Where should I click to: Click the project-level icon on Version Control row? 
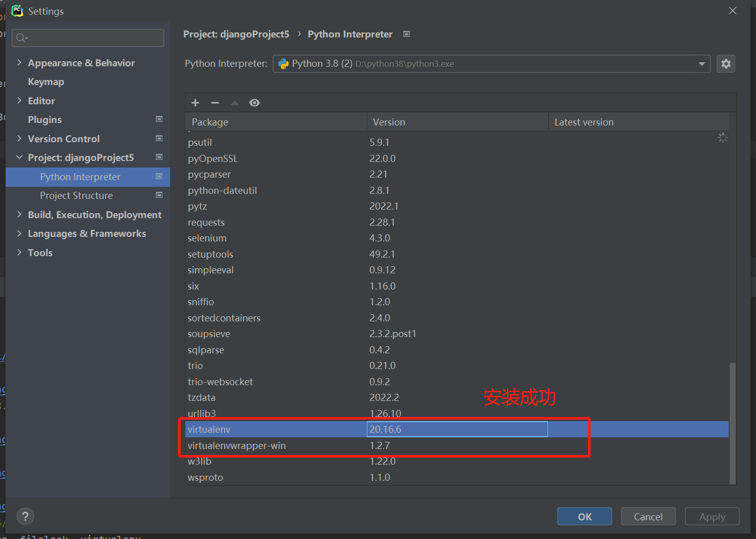[159, 138]
